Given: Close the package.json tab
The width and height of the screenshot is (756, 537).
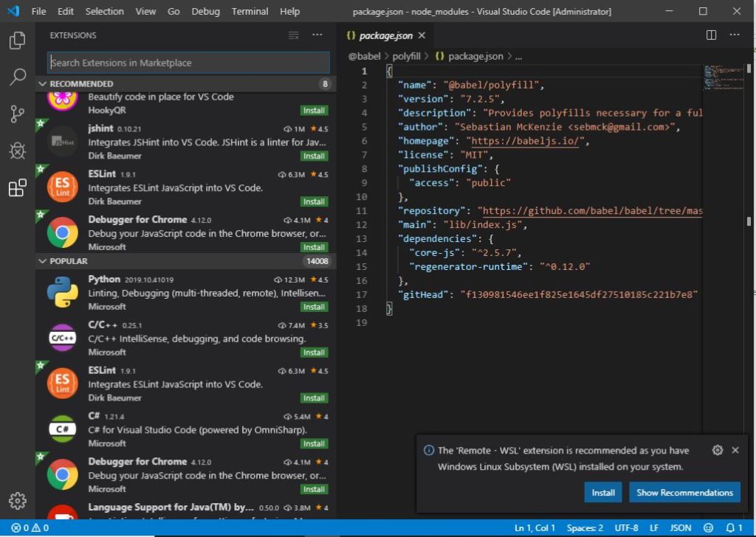Looking at the screenshot, I should pyautogui.click(x=422, y=35).
